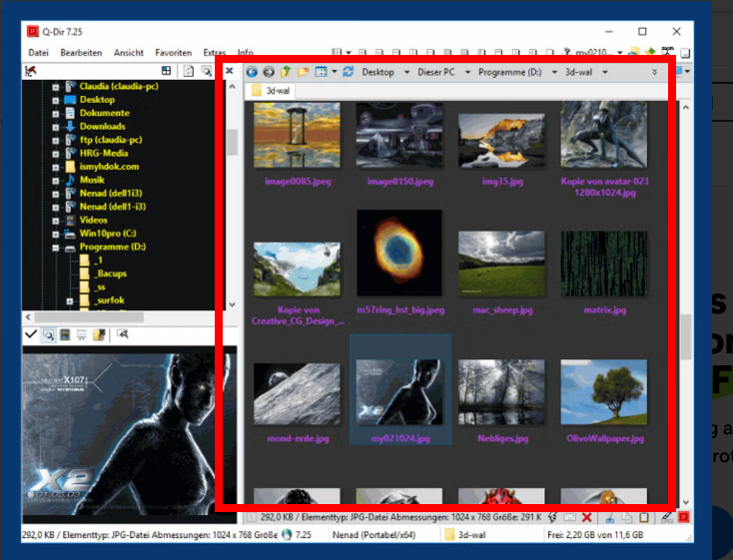Click 3d-wal in the address breadcrumb
The image size is (733, 560).
(x=579, y=72)
